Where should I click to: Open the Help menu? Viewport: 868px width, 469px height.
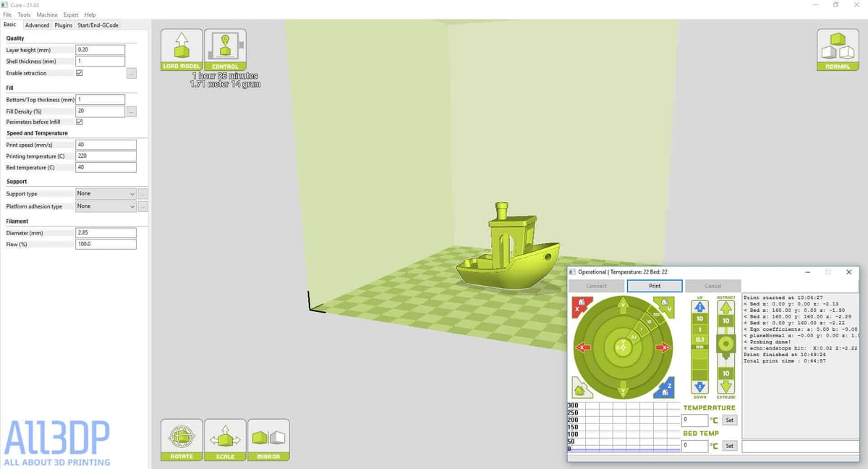pos(90,14)
